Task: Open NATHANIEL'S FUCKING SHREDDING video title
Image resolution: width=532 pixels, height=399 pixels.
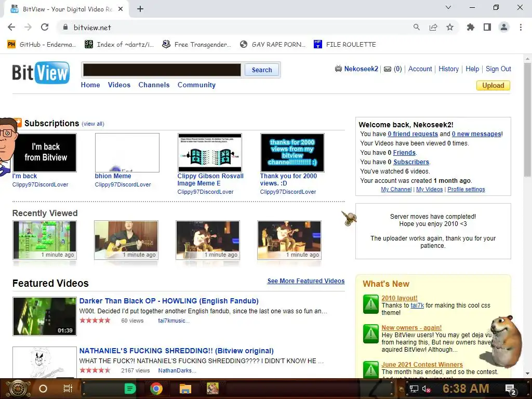Action: point(177,351)
